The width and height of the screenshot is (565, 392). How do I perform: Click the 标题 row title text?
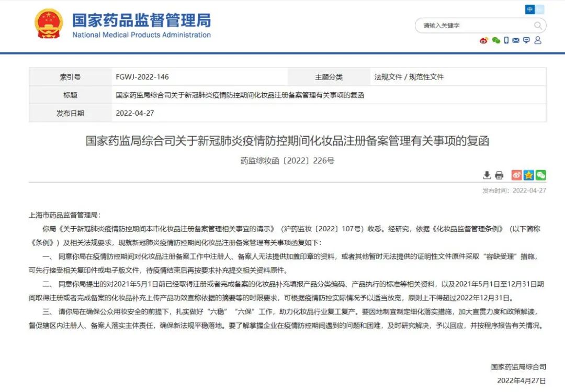coord(240,95)
